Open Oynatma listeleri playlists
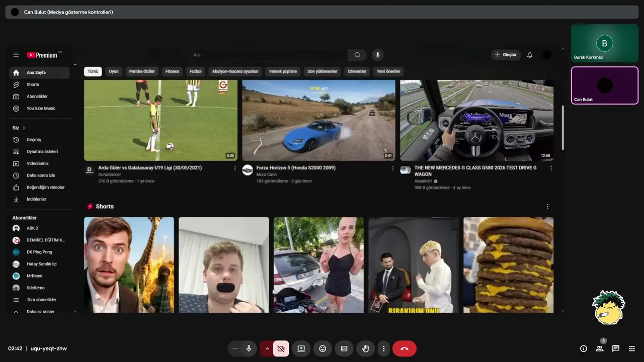Screen dimensions: 644x362 point(39,151)
